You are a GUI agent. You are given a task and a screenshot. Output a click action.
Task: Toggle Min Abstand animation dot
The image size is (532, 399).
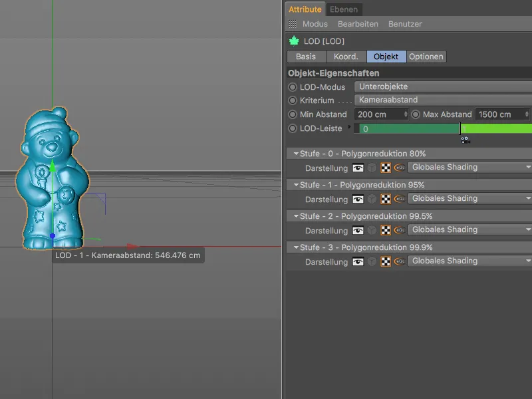[x=293, y=114]
